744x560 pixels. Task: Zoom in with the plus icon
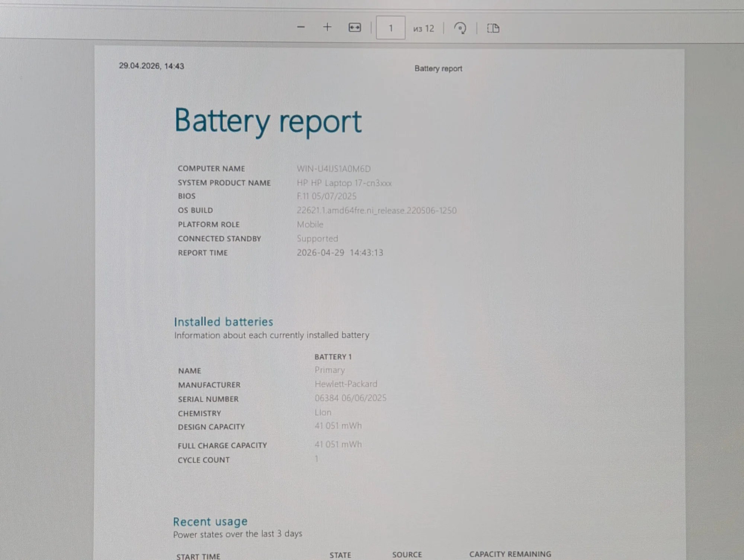[327, 27]
